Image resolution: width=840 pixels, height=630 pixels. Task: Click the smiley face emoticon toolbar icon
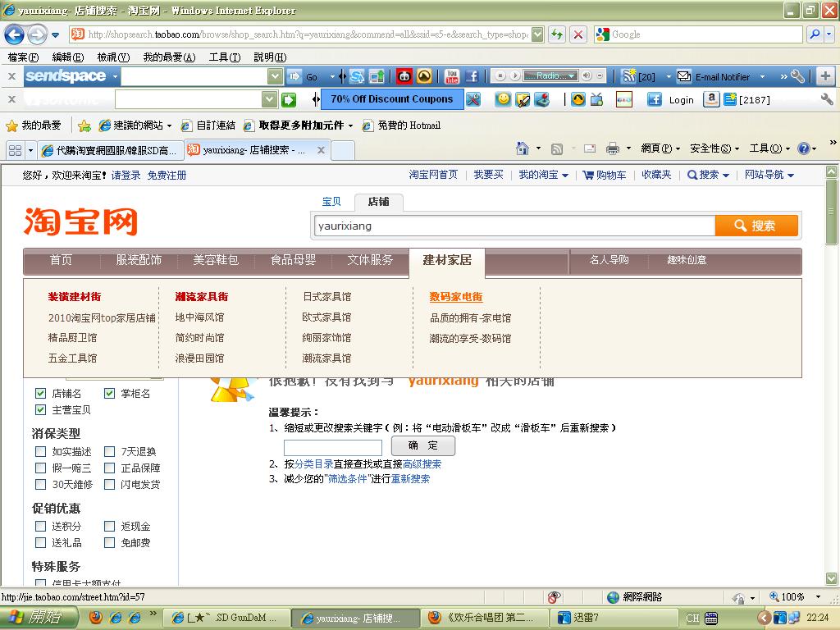[x=503, y=99]
